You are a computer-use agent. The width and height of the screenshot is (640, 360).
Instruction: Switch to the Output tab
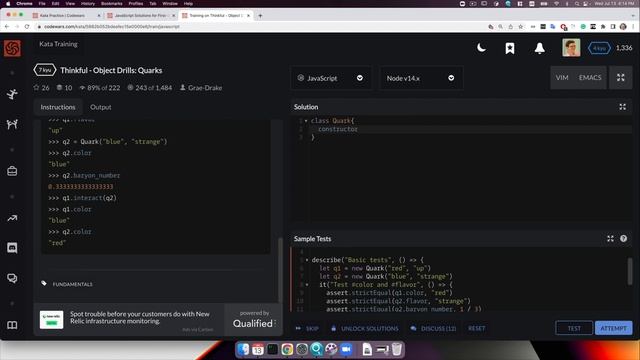coord(100,107)
